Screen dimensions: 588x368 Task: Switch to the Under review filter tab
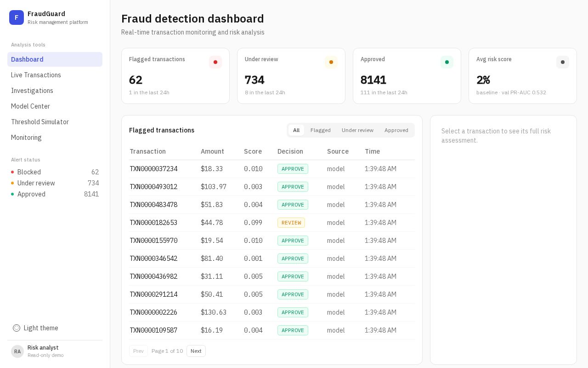point(357,130)
